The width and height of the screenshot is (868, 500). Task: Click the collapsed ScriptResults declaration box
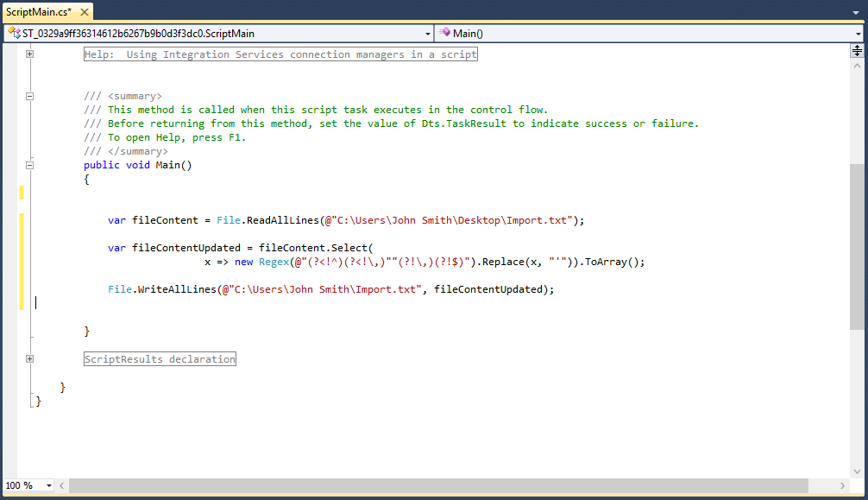coord(160,359)
